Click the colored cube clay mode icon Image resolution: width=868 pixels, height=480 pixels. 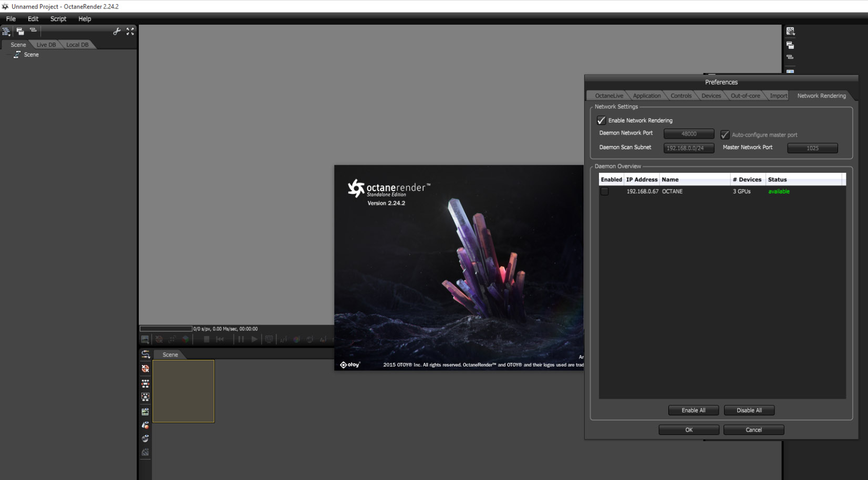(x=185, y=339)
